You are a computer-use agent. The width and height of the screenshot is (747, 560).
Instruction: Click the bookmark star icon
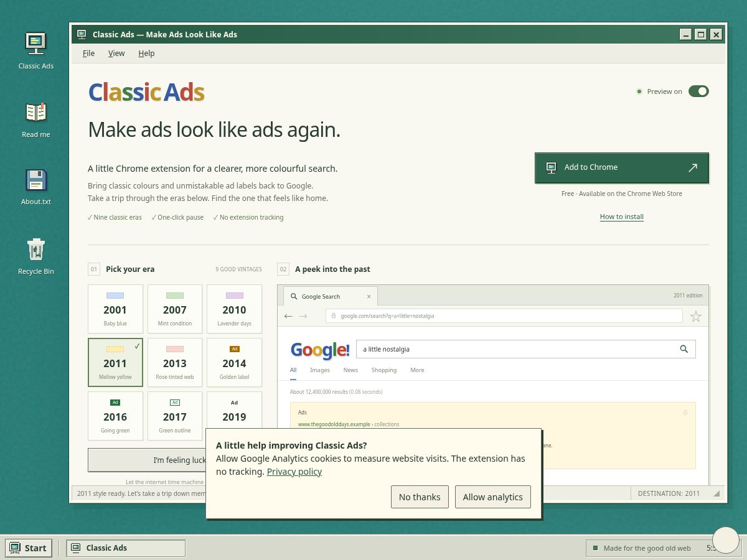point(696,316)
